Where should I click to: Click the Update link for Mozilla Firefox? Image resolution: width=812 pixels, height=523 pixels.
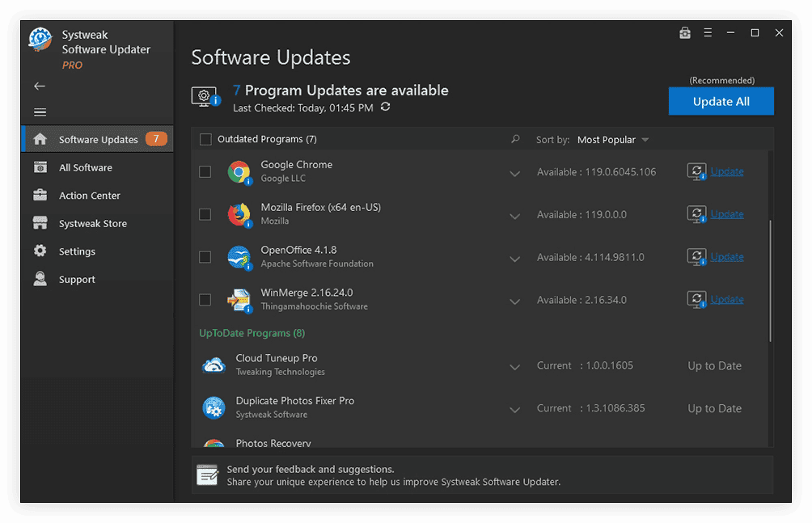[726, 214]
